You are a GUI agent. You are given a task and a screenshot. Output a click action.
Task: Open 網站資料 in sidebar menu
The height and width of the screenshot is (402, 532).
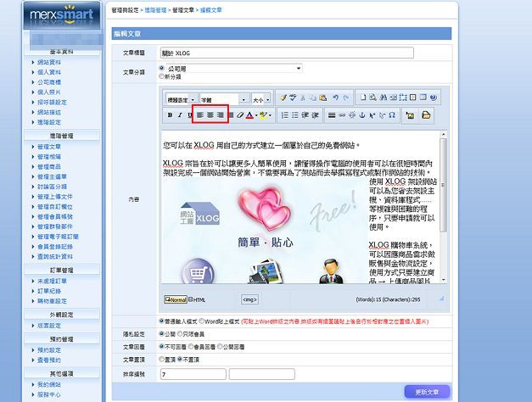coord(49,62)
